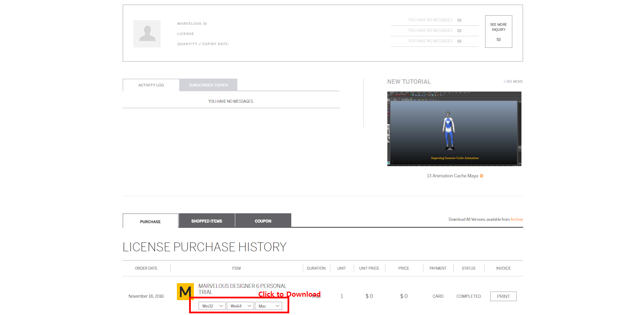Click message icon in second messages row
This screenshot has width=644, height=315.
(x=459, y=31)
